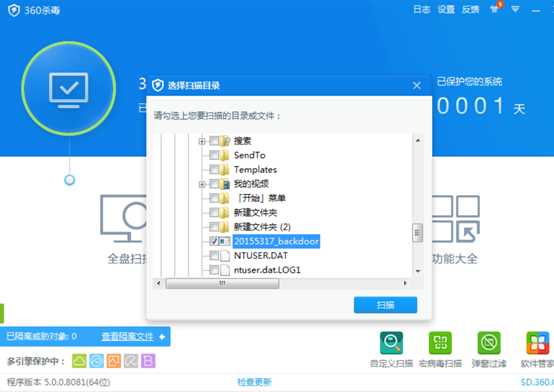The image size is (554, 392).
Task: Click the gray fourth protection engine icon
Action: [x=131, y=361]
